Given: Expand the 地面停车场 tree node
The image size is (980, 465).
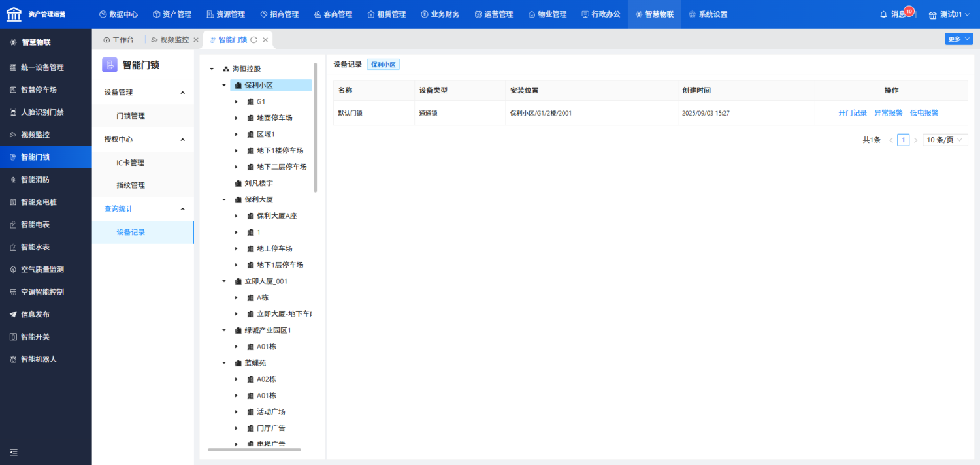Looking at the screenshot, I should [236, 118].
